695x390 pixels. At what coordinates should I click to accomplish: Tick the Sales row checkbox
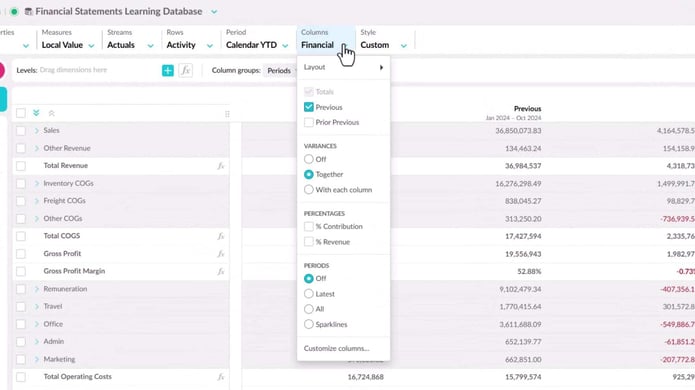(21, 131)
